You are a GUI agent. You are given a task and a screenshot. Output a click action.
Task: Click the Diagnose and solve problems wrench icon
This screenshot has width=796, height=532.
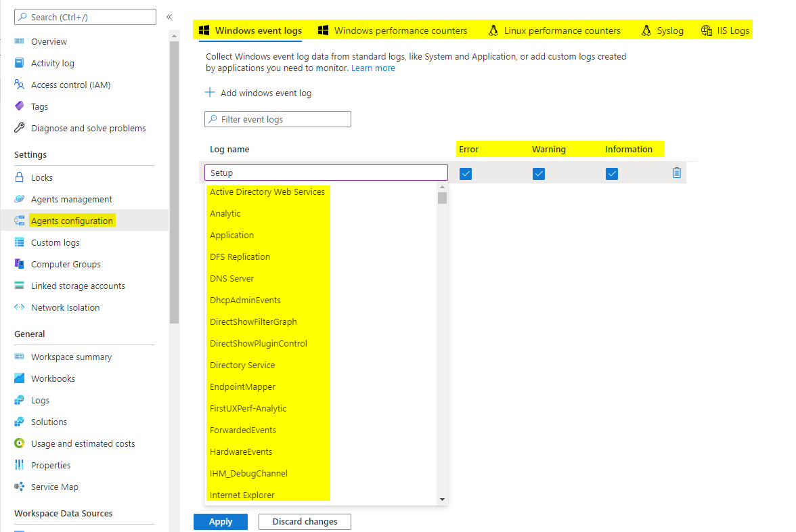(19, 127)
